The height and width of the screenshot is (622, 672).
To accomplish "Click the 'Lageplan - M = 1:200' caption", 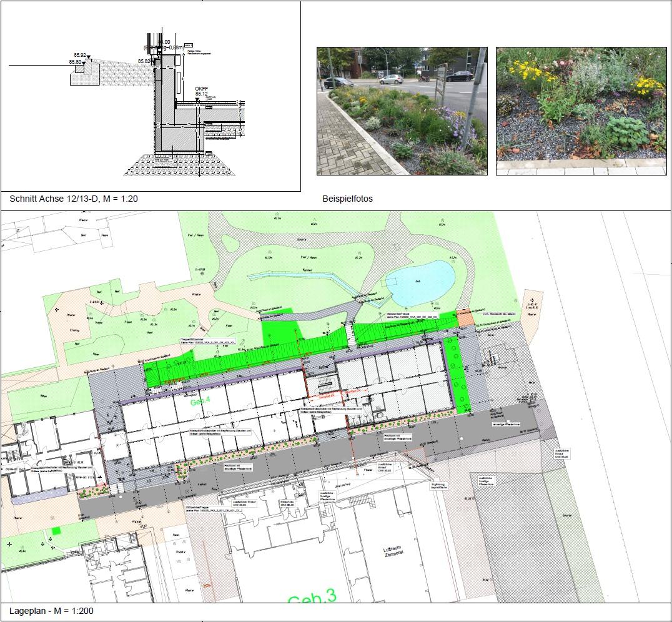I will pos(51,611).
